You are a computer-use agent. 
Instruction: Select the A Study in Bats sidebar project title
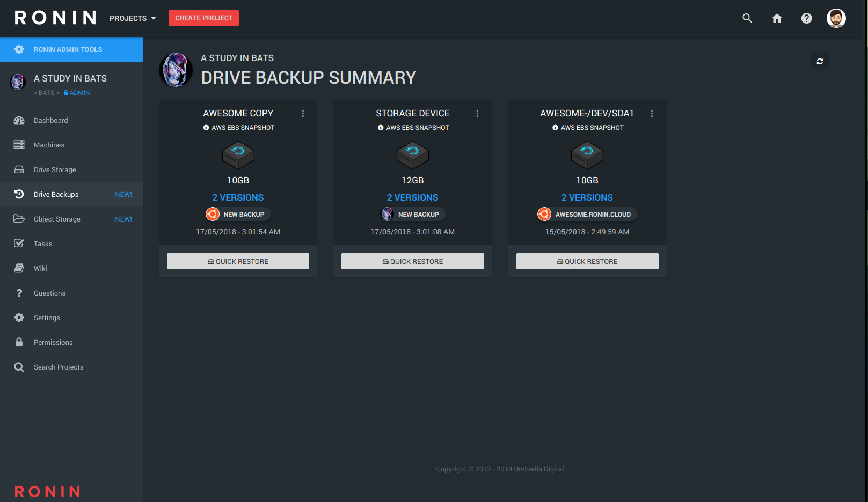[x=70, y=78]
